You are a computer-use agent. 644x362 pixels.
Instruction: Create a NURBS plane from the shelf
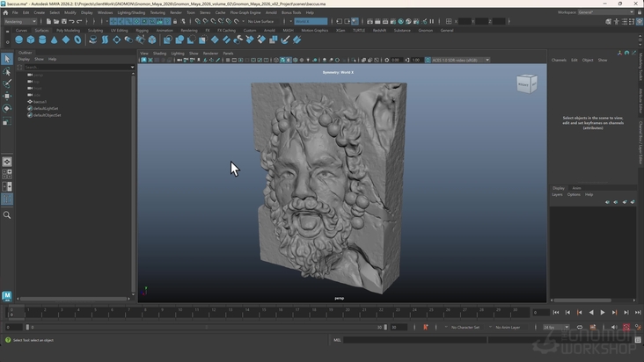coord(66,40)
